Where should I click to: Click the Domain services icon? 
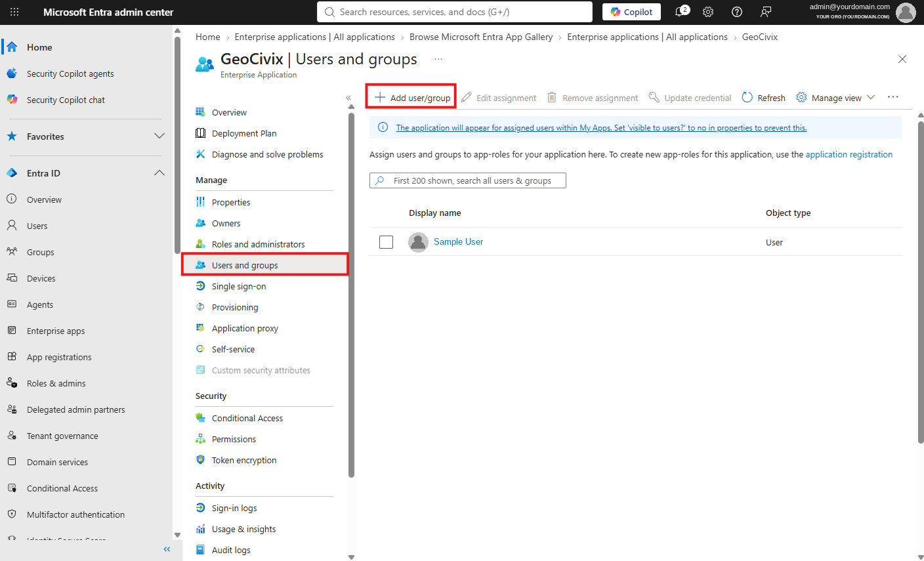coord(12,462)
